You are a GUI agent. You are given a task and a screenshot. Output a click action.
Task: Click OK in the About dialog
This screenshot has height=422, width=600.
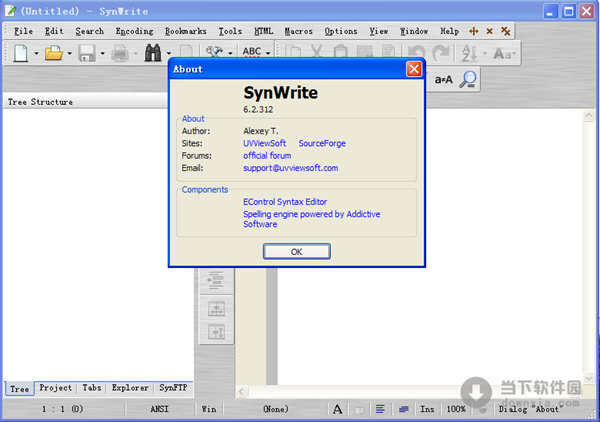pyautogui.click(x=297, y=252)
